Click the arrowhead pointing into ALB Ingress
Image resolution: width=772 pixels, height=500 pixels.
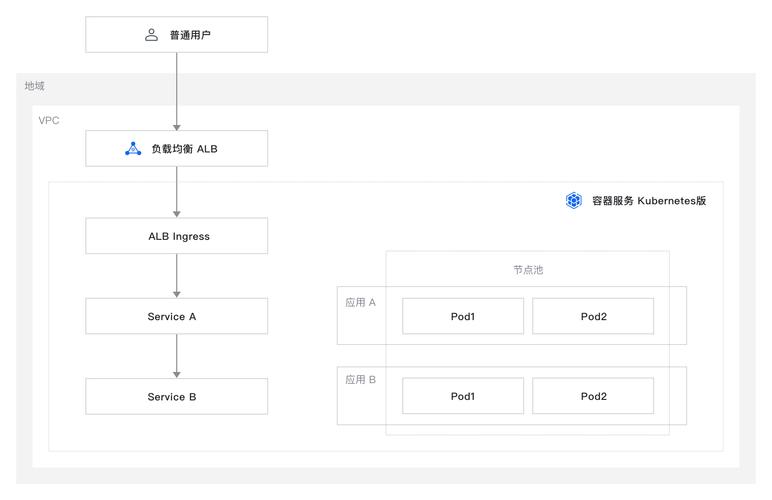177,213
